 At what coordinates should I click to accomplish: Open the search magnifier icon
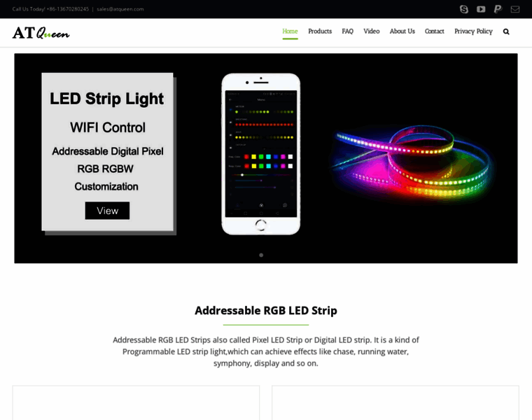[506, 31]
